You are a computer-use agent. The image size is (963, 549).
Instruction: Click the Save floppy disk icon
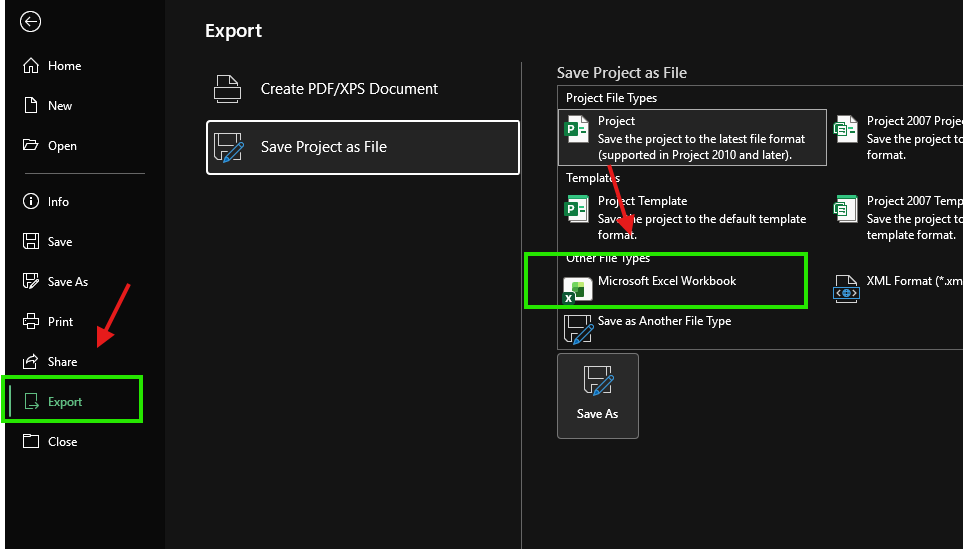(31, 241)
